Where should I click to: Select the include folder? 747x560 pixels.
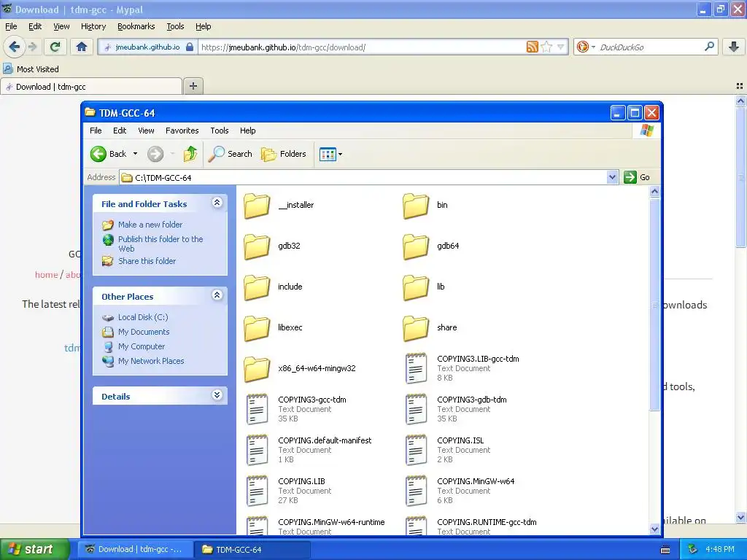(274, 287)
